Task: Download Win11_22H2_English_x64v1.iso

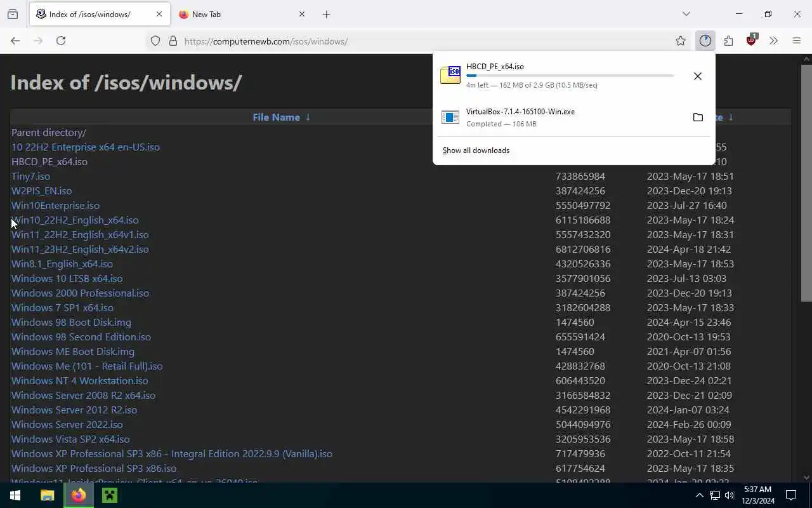Action: [80, 234]
